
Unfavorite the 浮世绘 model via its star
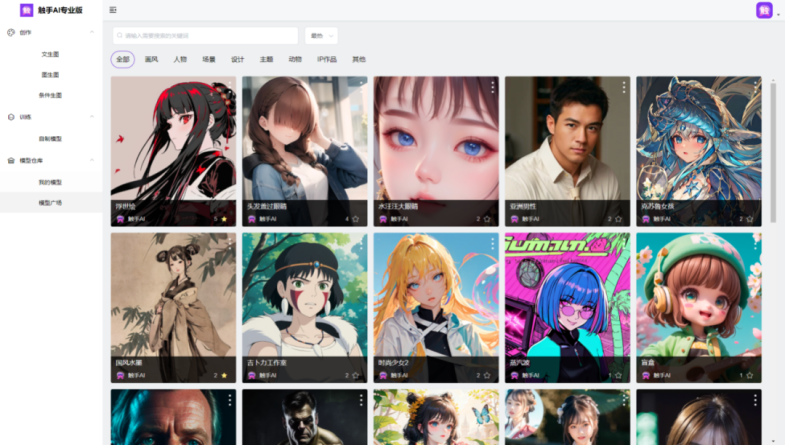click(224, 218)
